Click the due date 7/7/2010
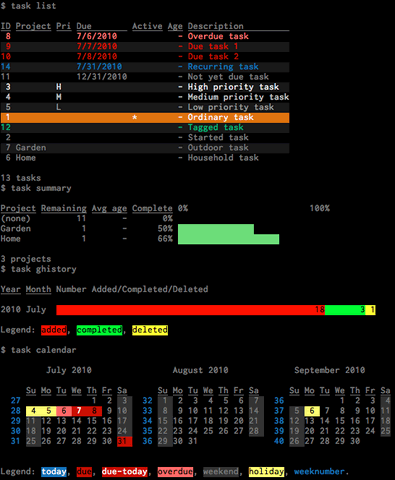Image resolution: width=395 pixels, height=480 pixels. coord(97,46)
